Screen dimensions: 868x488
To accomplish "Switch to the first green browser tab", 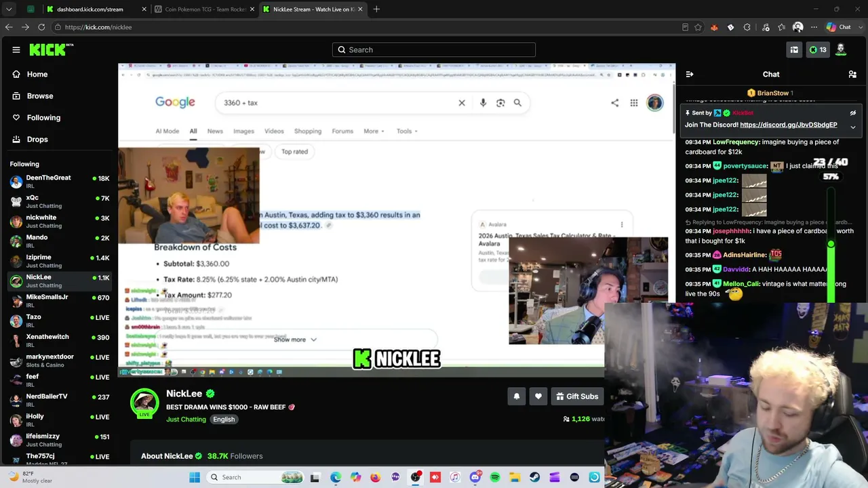I will pos(31,9).
